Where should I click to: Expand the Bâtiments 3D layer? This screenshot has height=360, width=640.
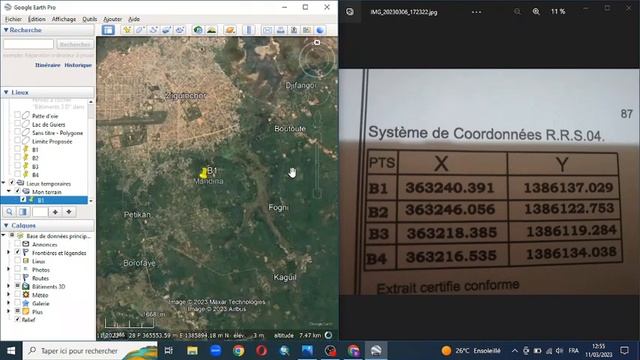[x=9, y=286]
